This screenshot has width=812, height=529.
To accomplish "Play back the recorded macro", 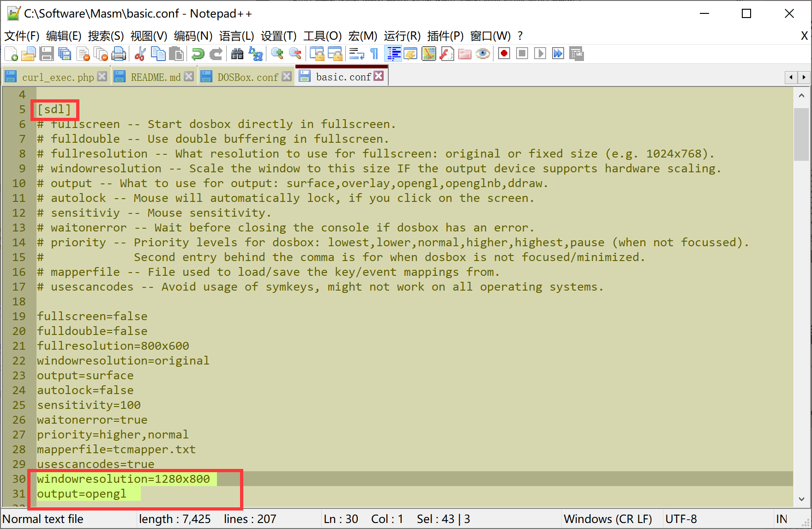I will click(540, 54).
